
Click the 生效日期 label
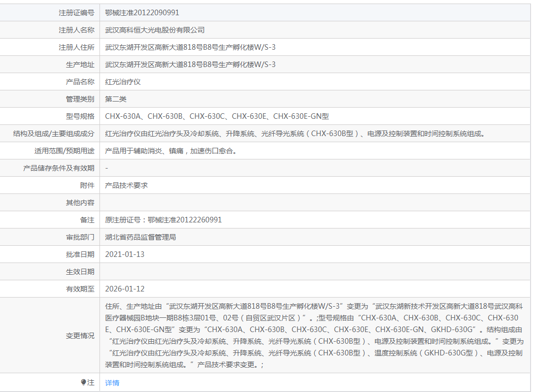80,272
